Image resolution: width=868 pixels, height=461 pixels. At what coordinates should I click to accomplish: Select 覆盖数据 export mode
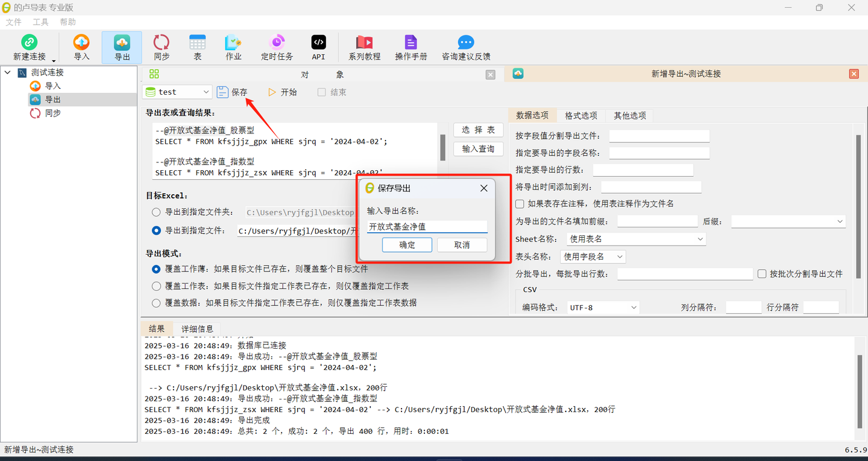point(157,303)
